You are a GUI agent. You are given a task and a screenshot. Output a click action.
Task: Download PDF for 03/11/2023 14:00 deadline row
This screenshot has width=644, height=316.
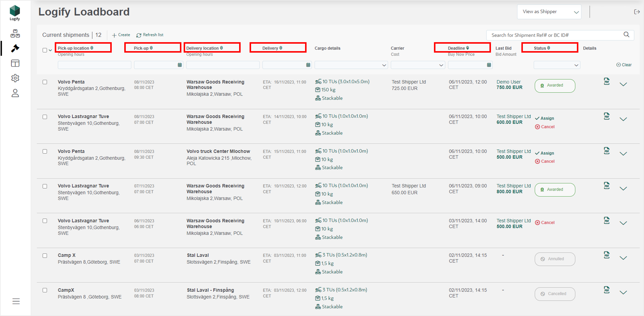[607, 220]
